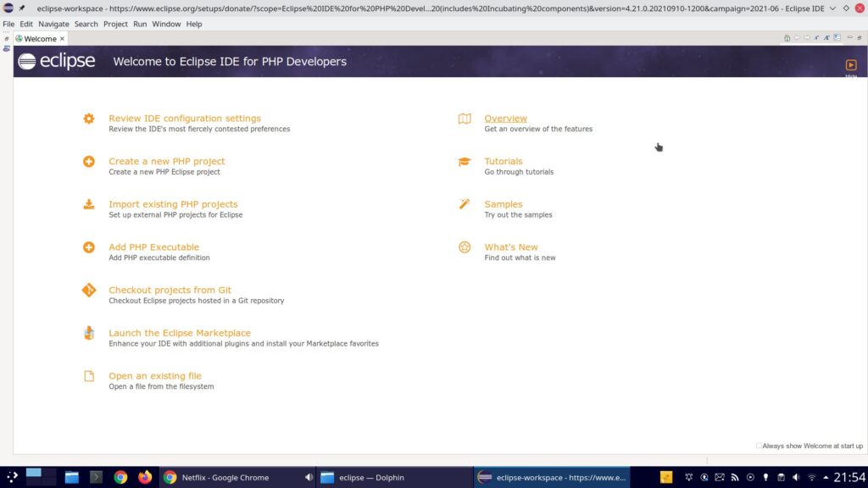Click the gear icon for IDE configuration settings
868x488 pixels.
pyautogui.click(x=88, y=119)
